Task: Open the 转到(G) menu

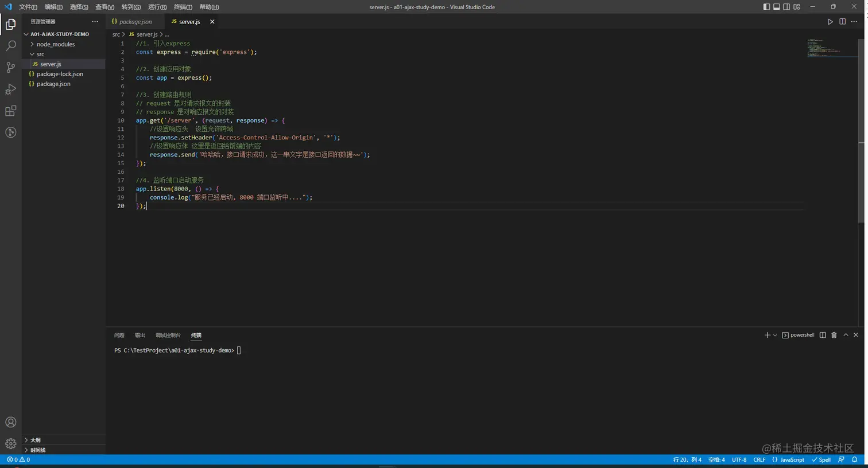Action: 131,7
